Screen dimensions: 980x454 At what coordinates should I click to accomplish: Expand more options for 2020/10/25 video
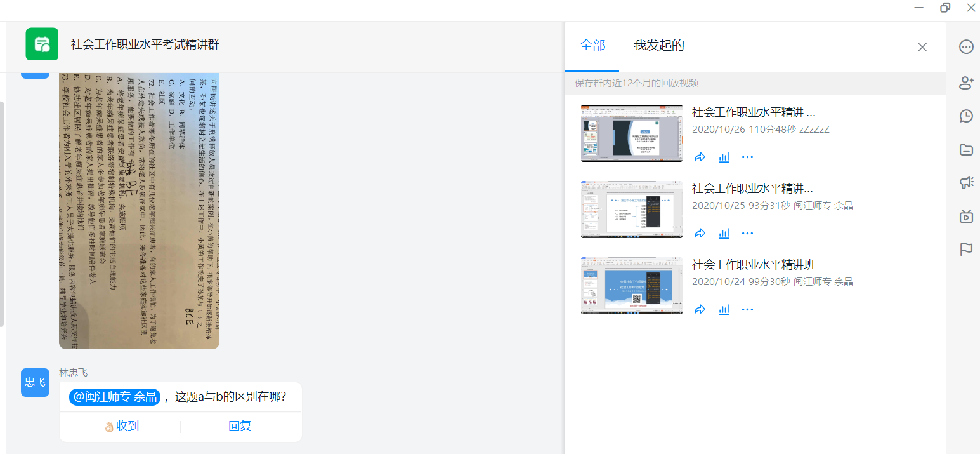pos(747,233)
